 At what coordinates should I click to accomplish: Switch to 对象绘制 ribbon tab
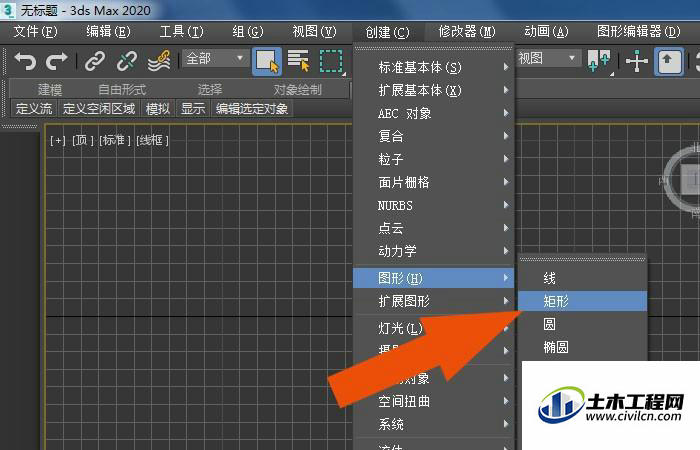(x=297, y=90)
